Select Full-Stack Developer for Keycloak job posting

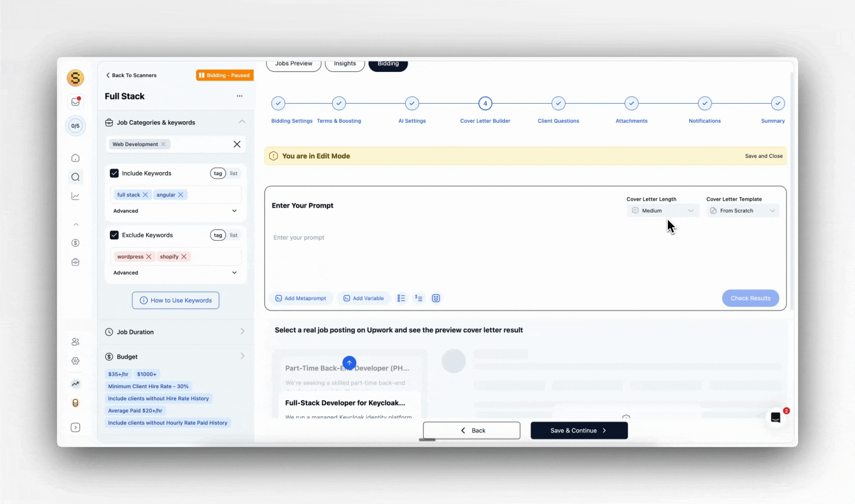(350, 406)
